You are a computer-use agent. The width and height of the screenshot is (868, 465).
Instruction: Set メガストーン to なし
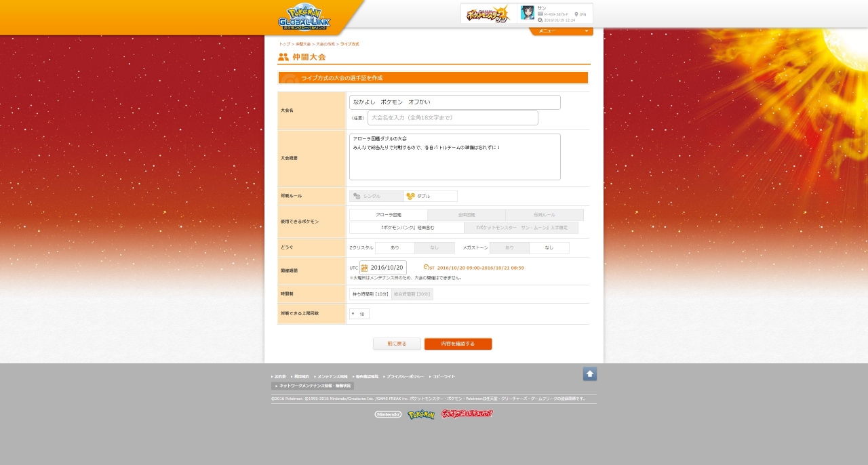(549, 247)
